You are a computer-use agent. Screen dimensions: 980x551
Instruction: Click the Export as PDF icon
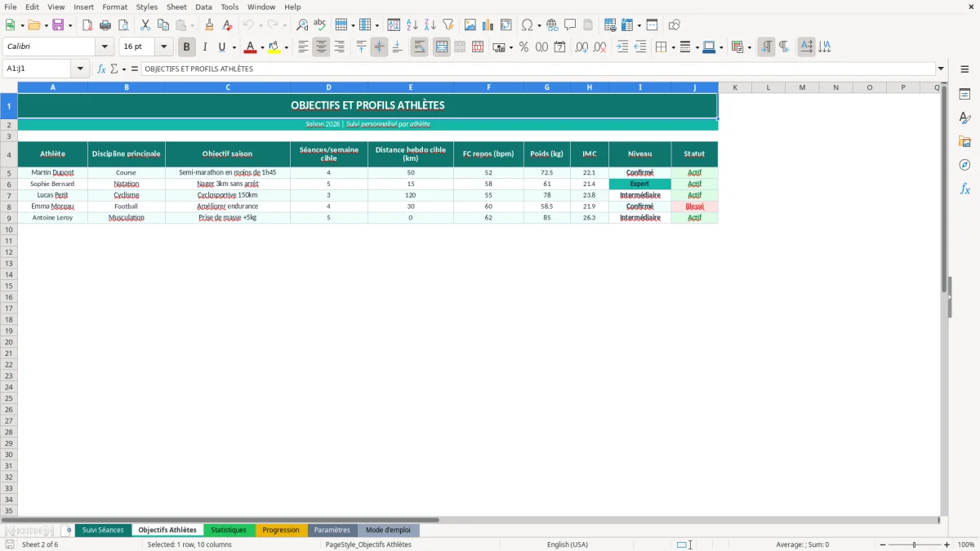tap(87, 25)
